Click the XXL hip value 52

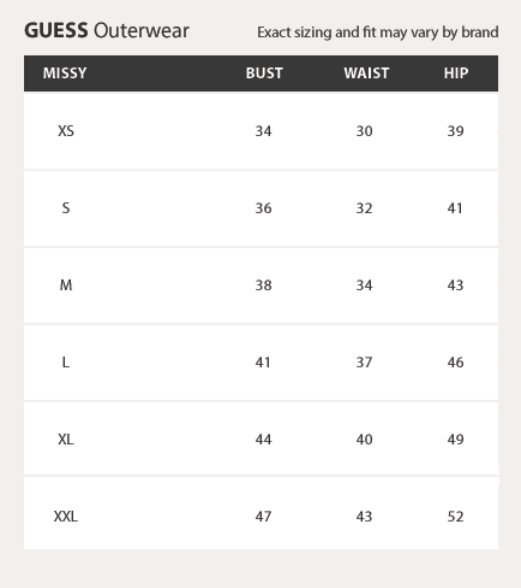455,516
